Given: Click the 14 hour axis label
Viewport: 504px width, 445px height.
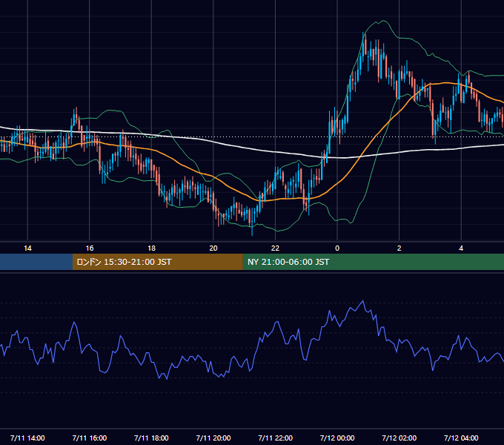Looking at the screenshot, I should tap(27, 248).
